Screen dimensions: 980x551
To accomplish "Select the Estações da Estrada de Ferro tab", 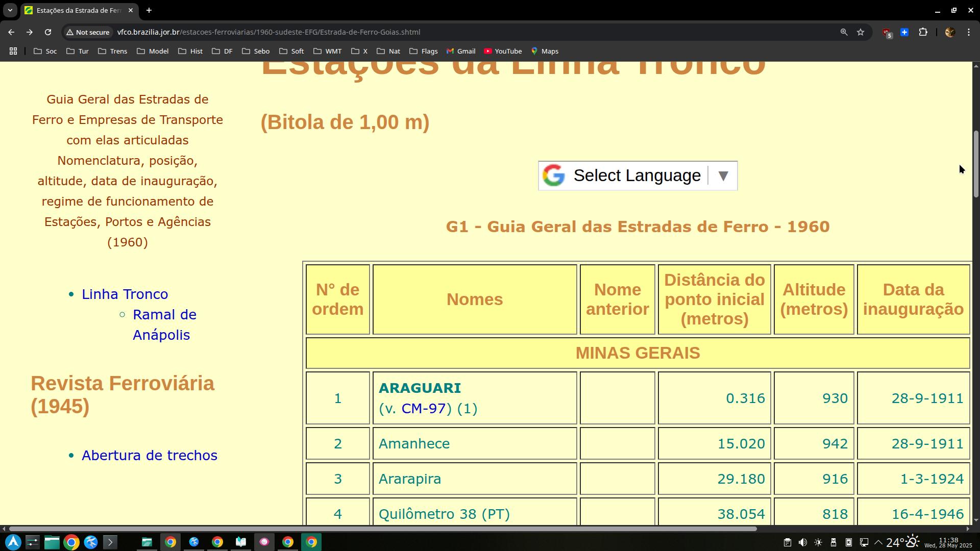I will pos(77,10).
